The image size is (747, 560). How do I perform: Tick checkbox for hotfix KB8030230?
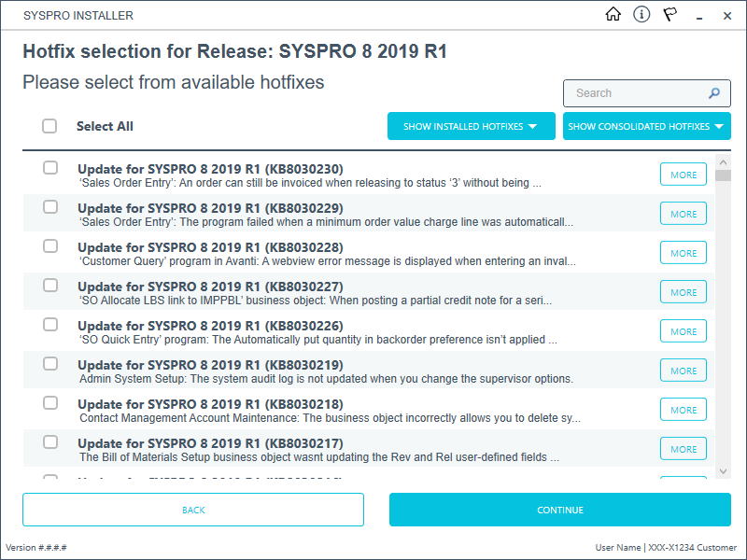(x=50, y=168)
